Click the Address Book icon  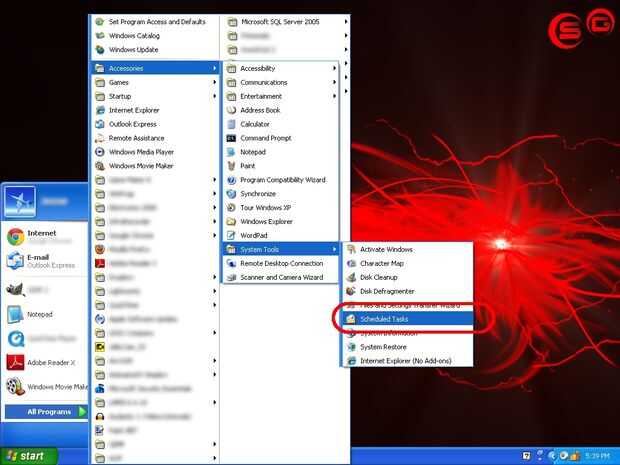coord(231,110)
